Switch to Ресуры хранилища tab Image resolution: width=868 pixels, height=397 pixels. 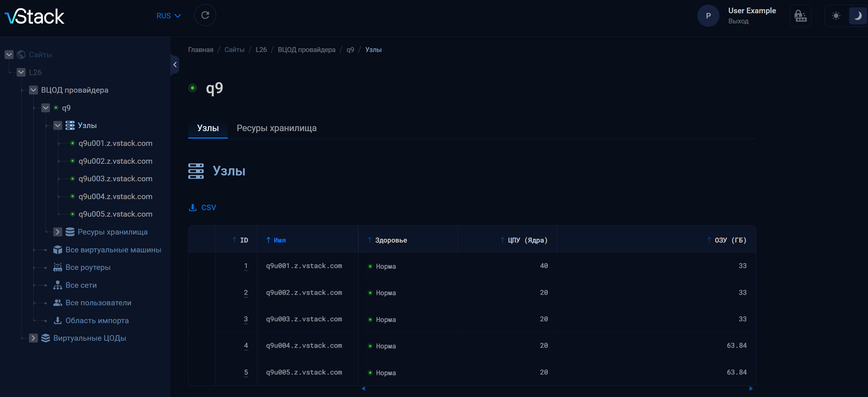[276, 128]
